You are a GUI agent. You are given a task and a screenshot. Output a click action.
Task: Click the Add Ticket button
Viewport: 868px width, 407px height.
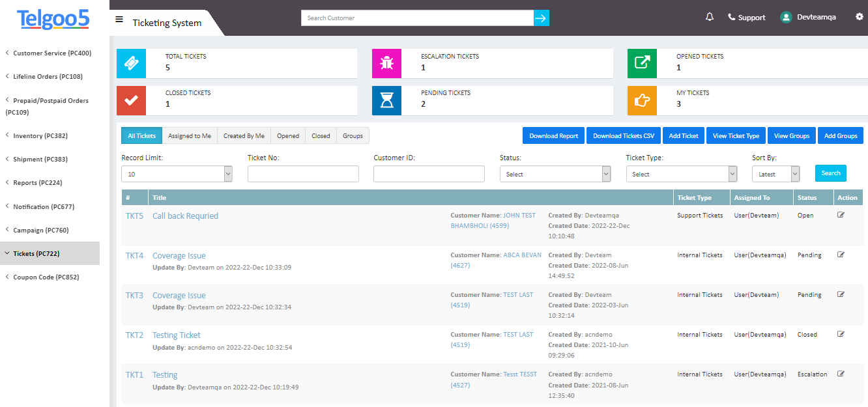pyautogui.click(x=684, y=135)
